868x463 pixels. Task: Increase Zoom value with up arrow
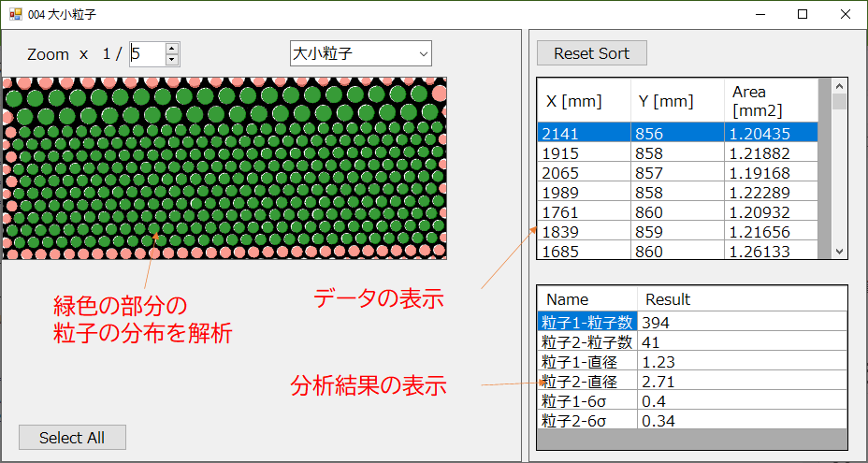coord(172,49)
